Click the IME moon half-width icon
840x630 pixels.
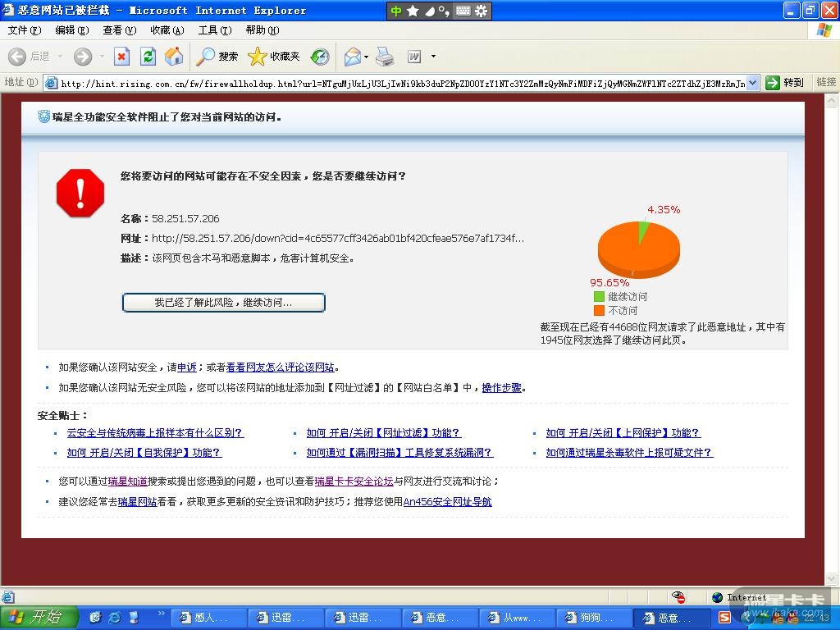pos(430,11)
